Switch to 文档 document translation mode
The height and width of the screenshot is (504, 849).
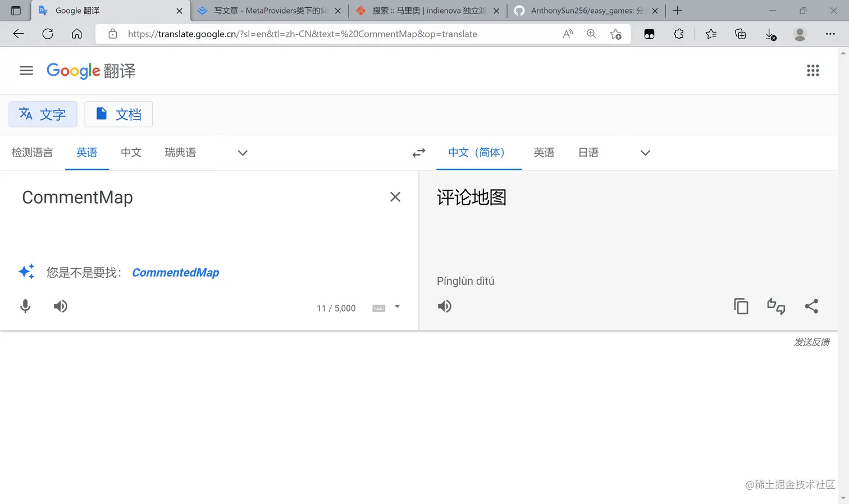pos(118,114)
